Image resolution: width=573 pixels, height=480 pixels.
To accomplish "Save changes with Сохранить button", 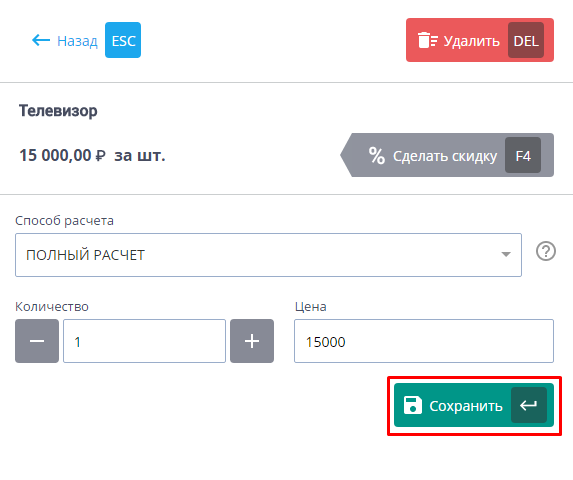I will tap(474, 405).
